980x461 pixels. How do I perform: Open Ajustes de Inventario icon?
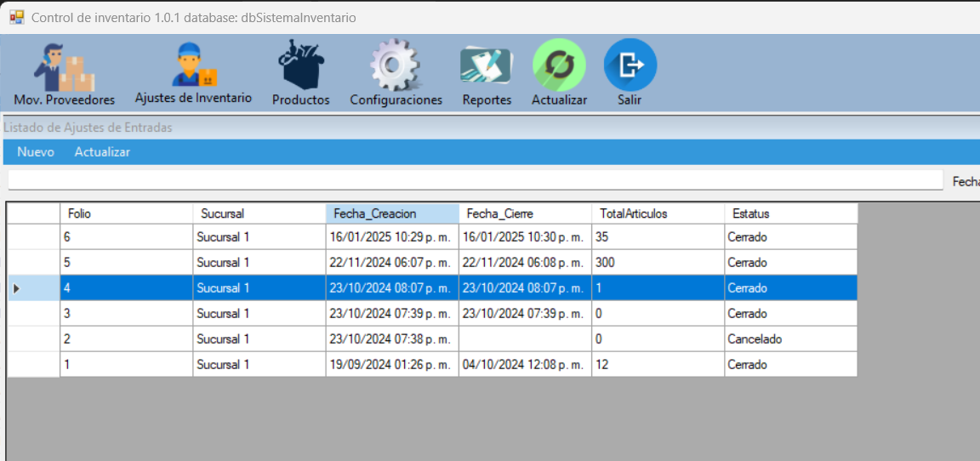[193, 66]
